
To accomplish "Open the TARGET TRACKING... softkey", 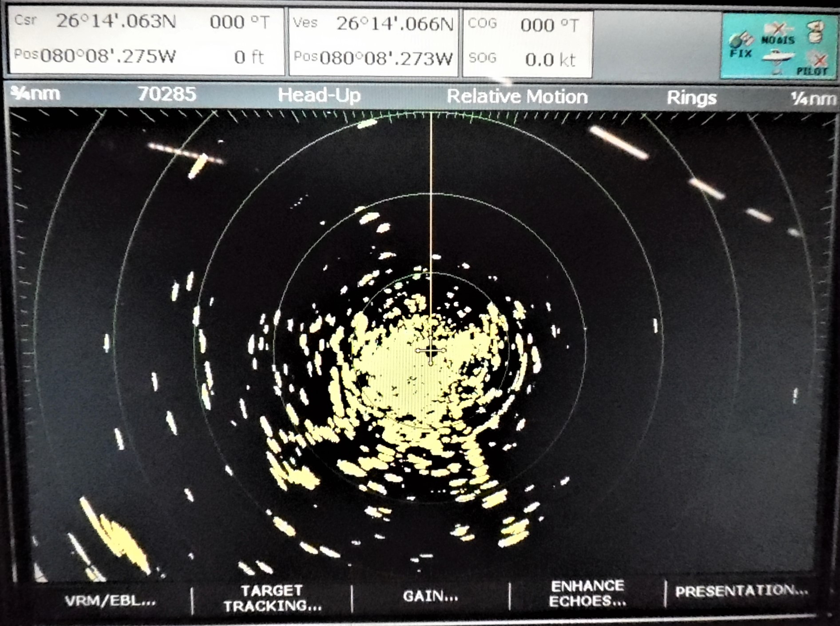I will tap(272, 598).
